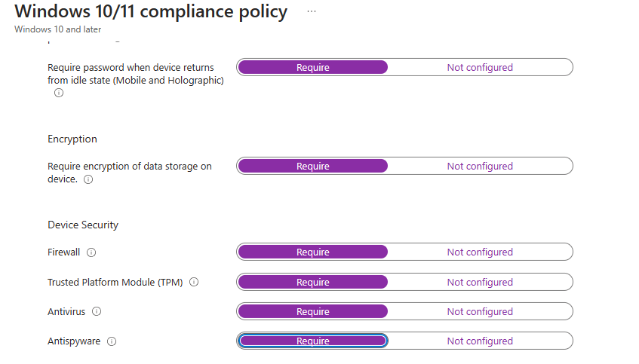The image size is (639, 364).
Task: Set Trusted Platform Module to Require
Action: click(x=312, y=282)
